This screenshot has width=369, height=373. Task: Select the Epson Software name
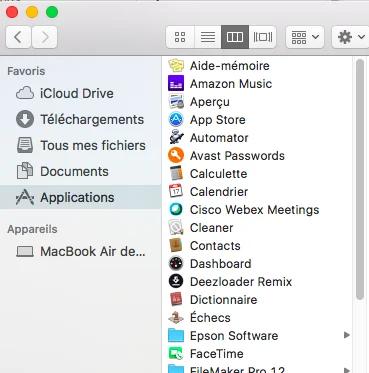234,336
